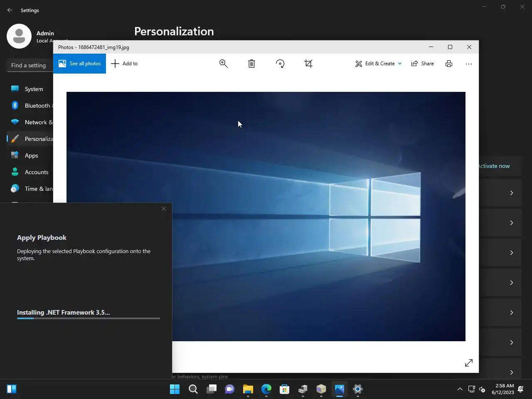Image resolution: width=532 pixels, height=399 pixels.
Task: Click the .NET Framework installing progress bar
Action: pos(89,318)
